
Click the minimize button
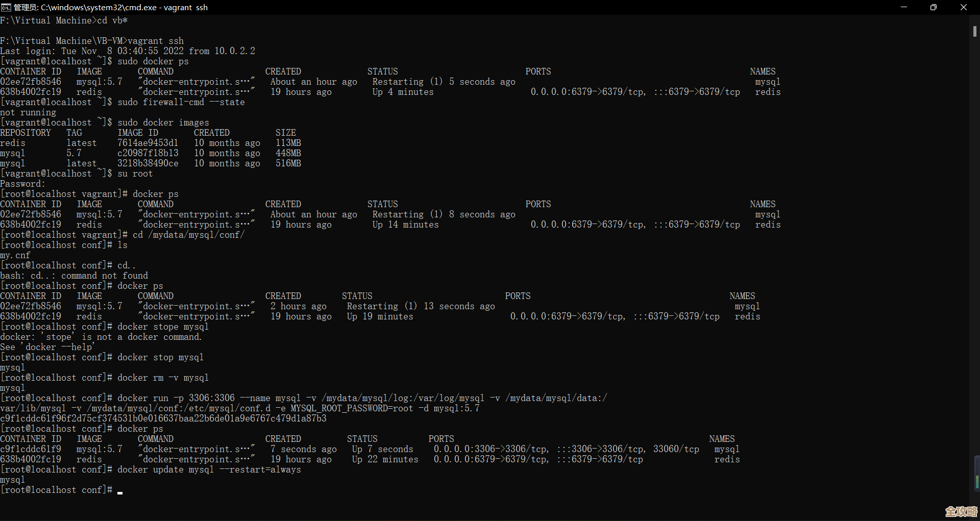coord(904,7)
